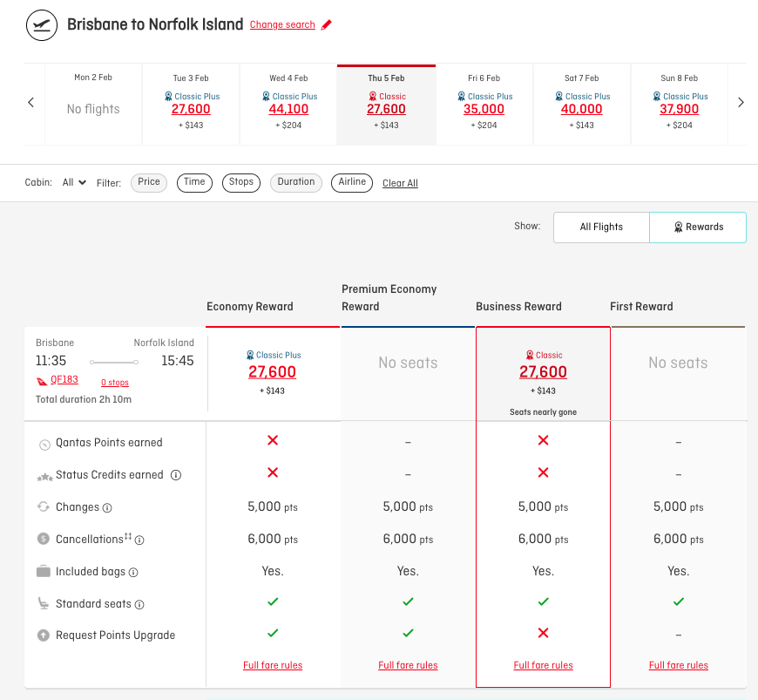Image resolution: width=758 pixels, height=700 pixels.
Task: Toggle the Stops filter chip
Action: coord(241,182)
